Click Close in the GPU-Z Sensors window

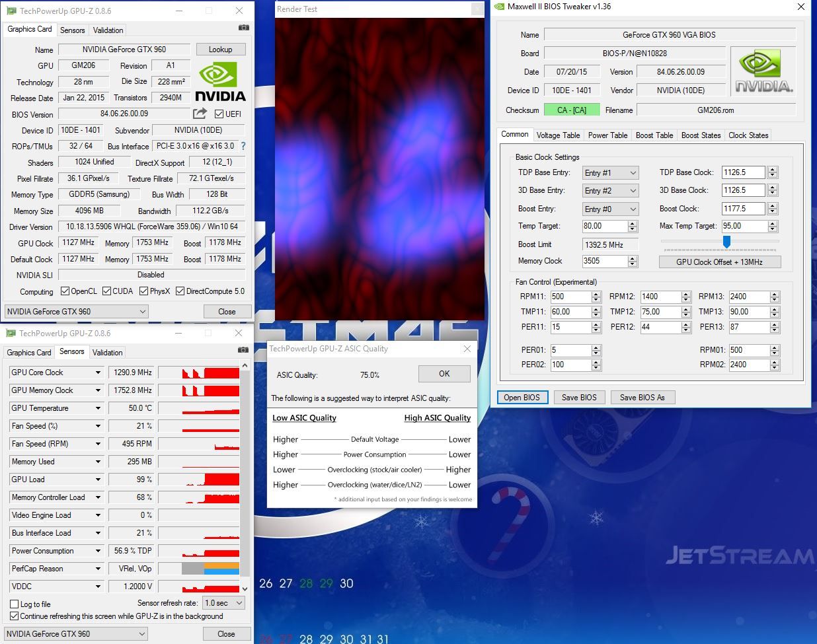pyautogui.click(x=227, y=633)
